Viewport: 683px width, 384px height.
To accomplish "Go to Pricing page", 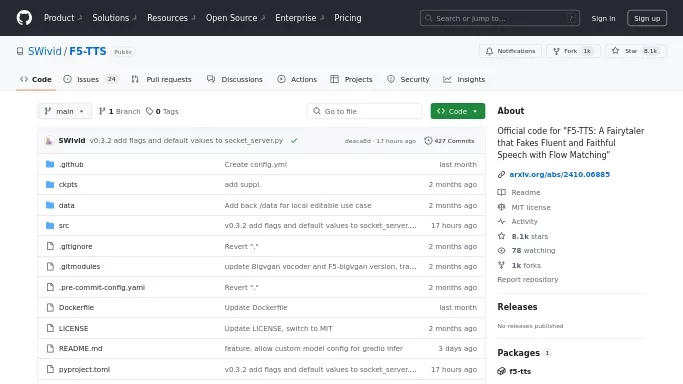I will [348, 18].
